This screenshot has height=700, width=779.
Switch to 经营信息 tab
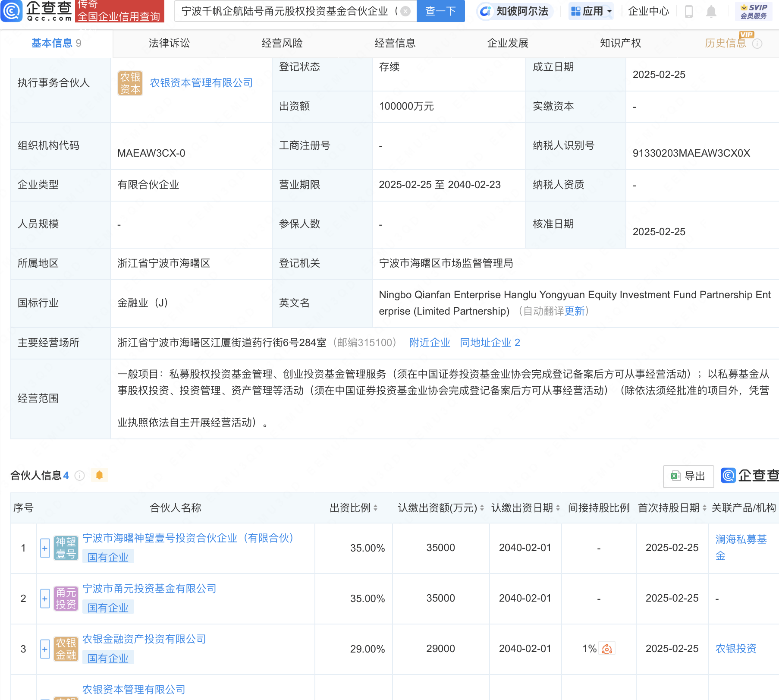tap(395, 43)
